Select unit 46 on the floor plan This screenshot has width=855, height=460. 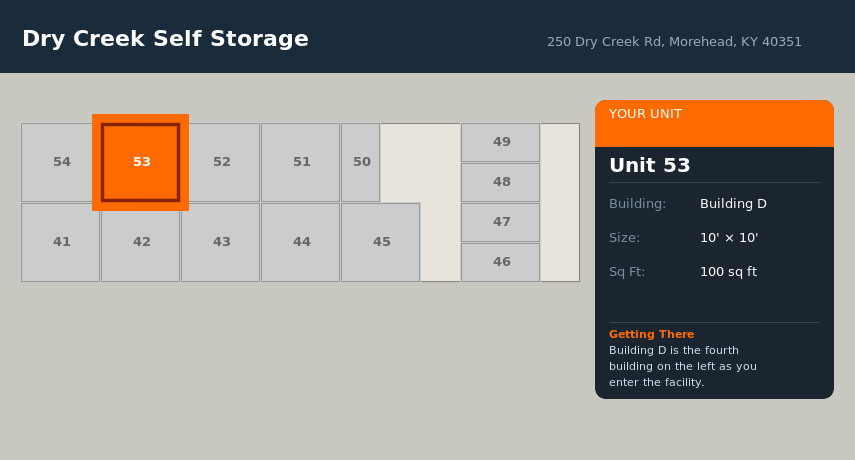pyautogui.click(x=501, y=262)
